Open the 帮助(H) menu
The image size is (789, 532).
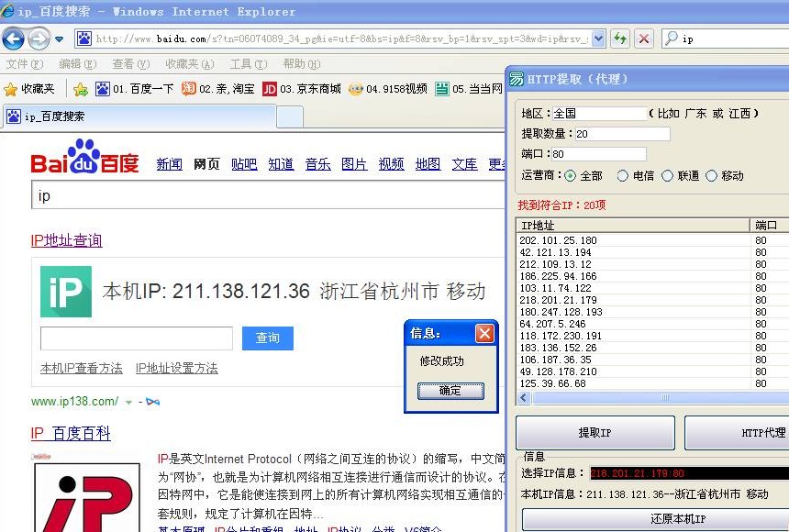(302, 64)
